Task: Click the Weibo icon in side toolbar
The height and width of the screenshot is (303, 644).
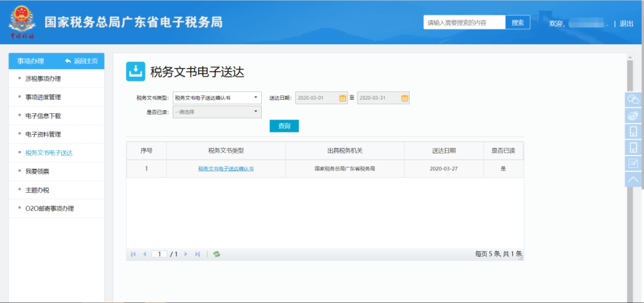Action: click(633, 116)
